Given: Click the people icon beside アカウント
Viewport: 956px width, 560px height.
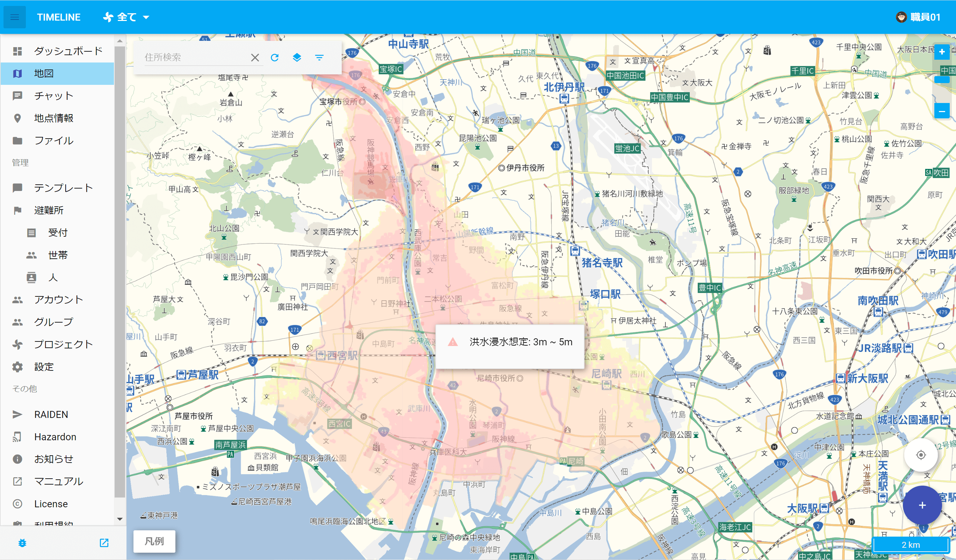Looking at the screenshot, I should point(17,300).
